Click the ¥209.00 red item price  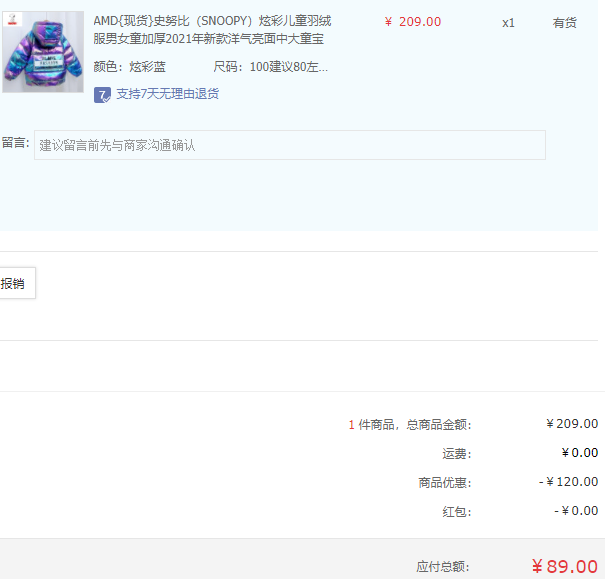click(x=412, y=22)
